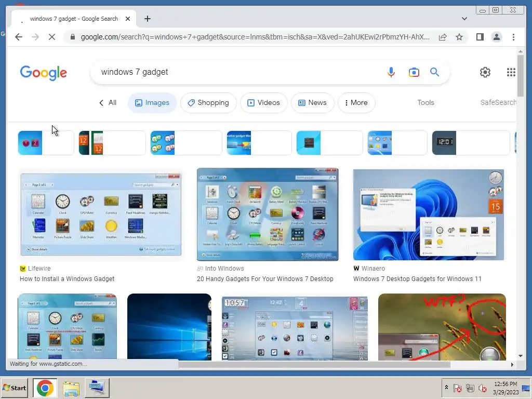
Task: Switch to the Videos tab
Action: pyautogui.click(x=263, y=102)
